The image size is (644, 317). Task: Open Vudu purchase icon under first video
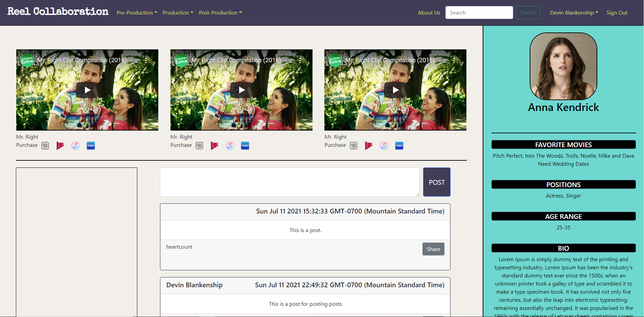[x=91, y=145]
